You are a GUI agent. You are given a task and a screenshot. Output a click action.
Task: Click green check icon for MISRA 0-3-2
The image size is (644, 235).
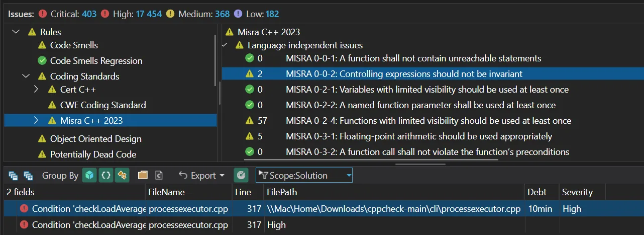click(x=250, y=152)
